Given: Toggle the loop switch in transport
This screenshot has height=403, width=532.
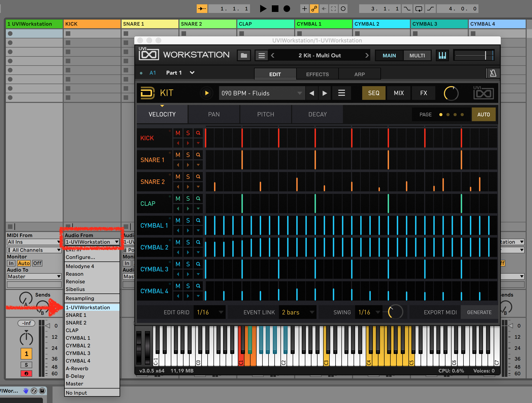Looking at the screenshot, I should coord(419,9).
